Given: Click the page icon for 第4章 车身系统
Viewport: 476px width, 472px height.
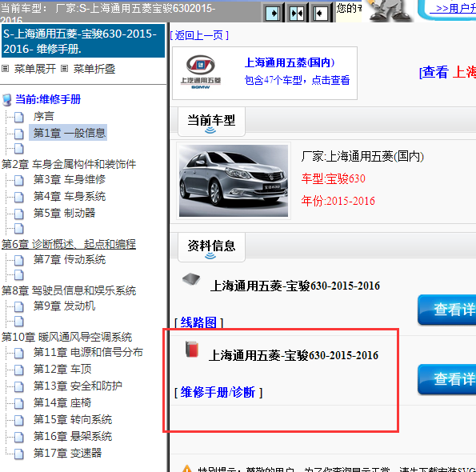Looking at the screenshot, I should tap(19, 197).
